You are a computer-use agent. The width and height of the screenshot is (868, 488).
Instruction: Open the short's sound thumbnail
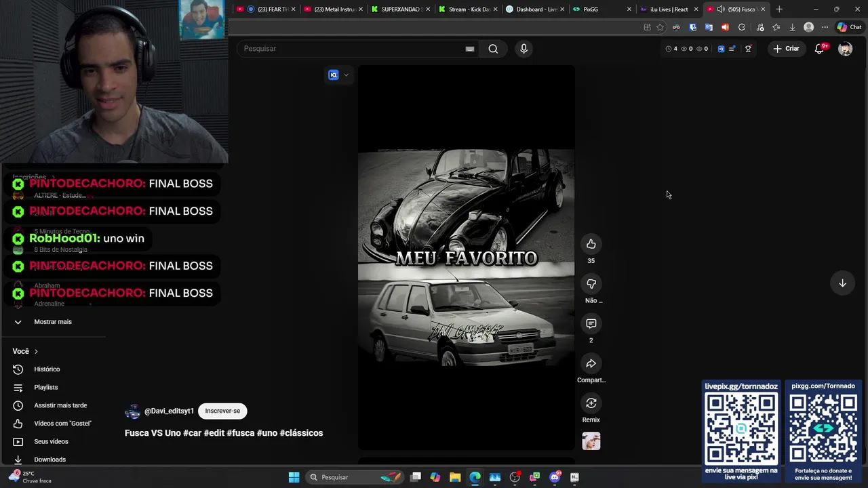coord(591,441)
